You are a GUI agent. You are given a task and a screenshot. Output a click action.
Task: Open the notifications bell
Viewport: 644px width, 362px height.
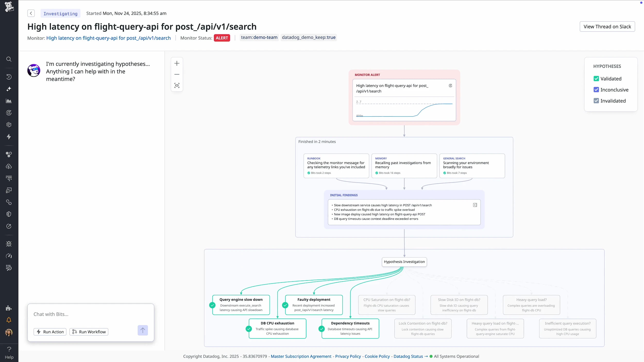tap(9, 320)
